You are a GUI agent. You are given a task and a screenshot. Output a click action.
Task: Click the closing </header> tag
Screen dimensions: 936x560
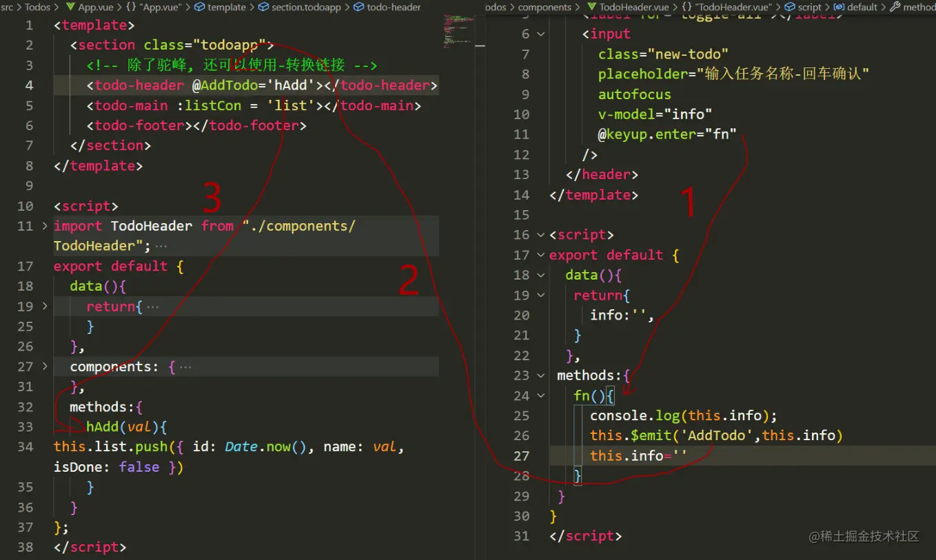602,175
